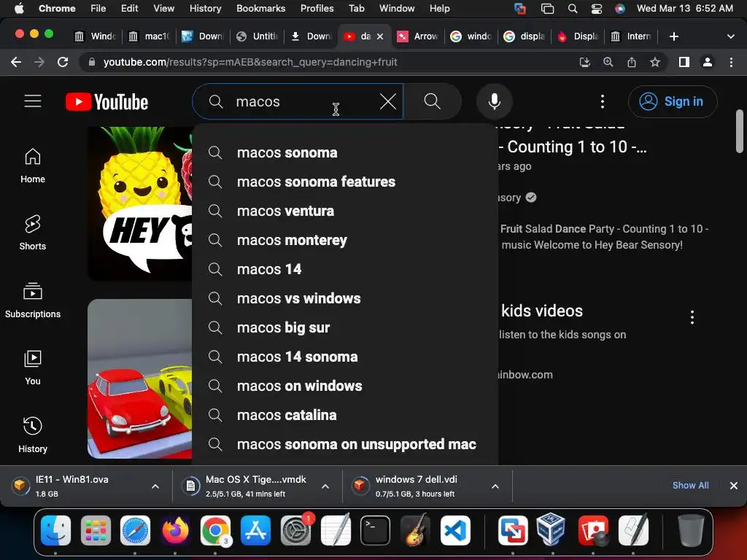
Task: Submit search with the magnifier button
Action: 432,101
